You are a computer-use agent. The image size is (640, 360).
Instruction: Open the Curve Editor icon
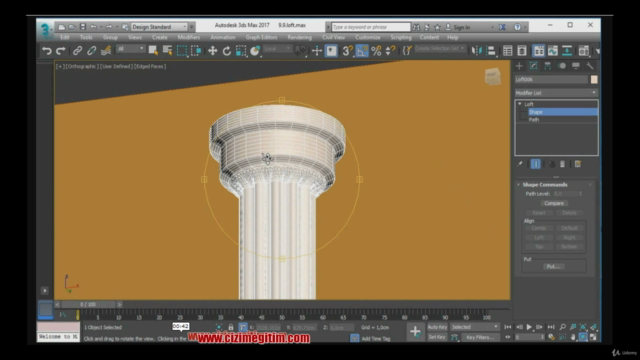coord(553,51)
